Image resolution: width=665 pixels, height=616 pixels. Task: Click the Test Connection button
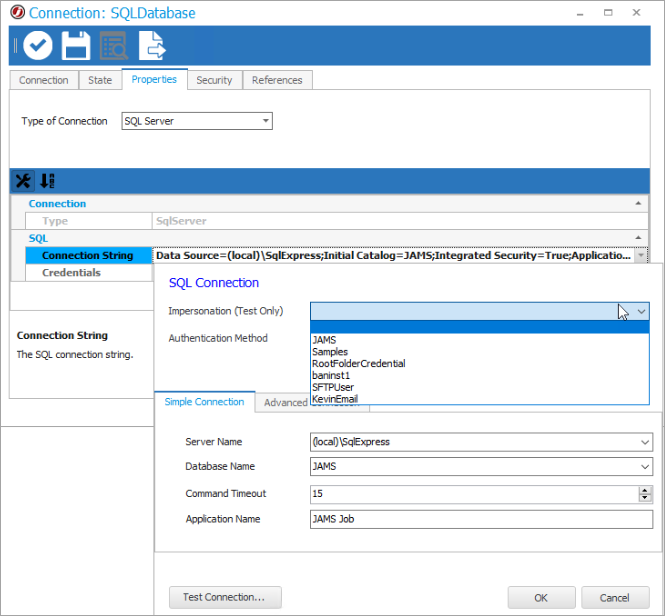tap(225, 597)
